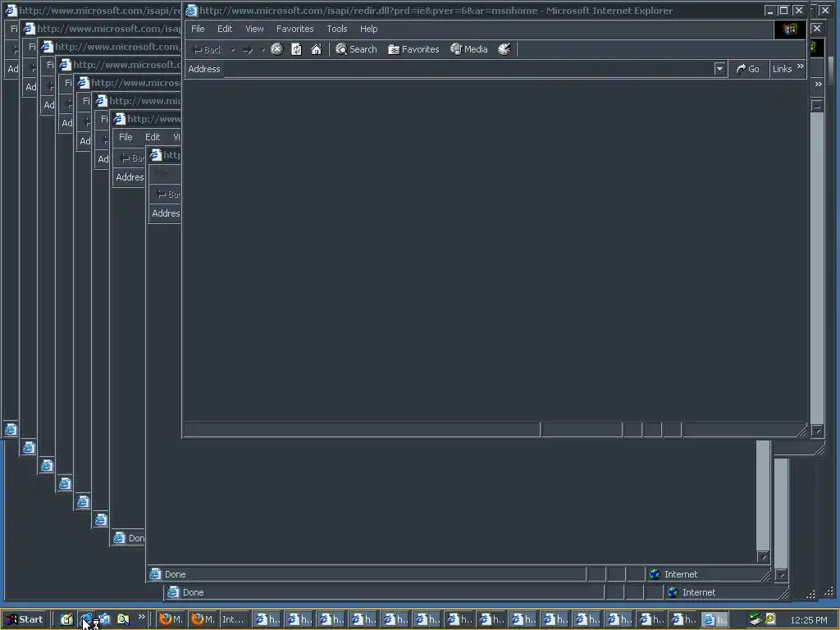The image size is (840, 630).
Task: Click the Go button
Action: 748,69
